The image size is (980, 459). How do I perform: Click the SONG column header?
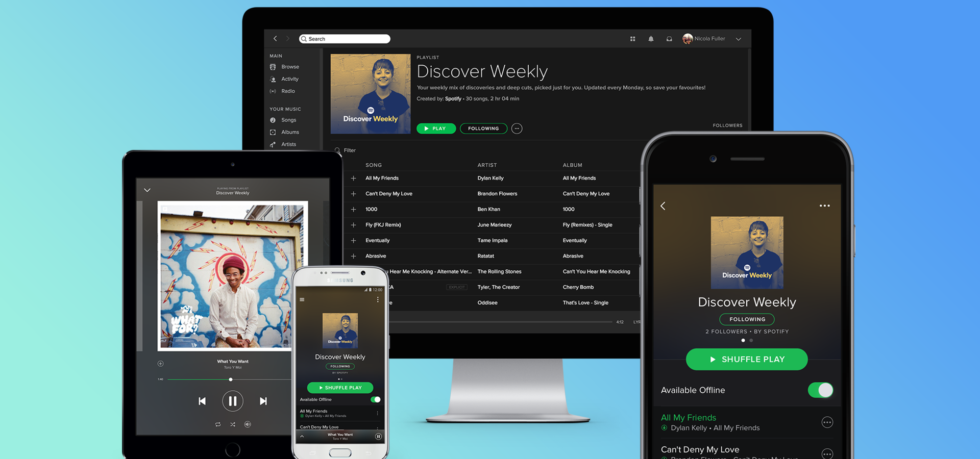(x=374, y=165)
